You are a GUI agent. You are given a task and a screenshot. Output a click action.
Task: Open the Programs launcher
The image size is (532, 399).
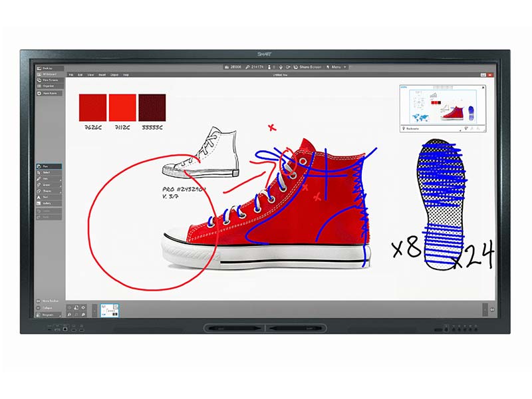coord(49,315)
